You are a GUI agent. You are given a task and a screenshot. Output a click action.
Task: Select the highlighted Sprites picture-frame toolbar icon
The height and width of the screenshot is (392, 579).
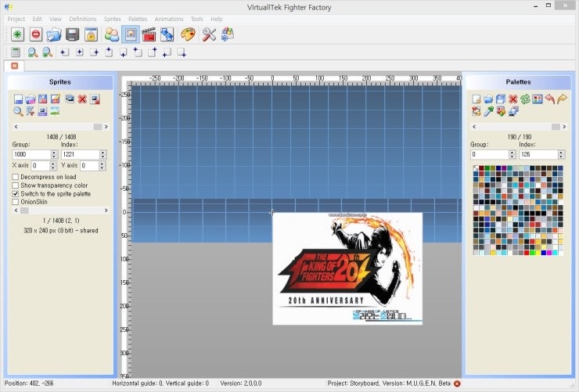coord(131,34)
